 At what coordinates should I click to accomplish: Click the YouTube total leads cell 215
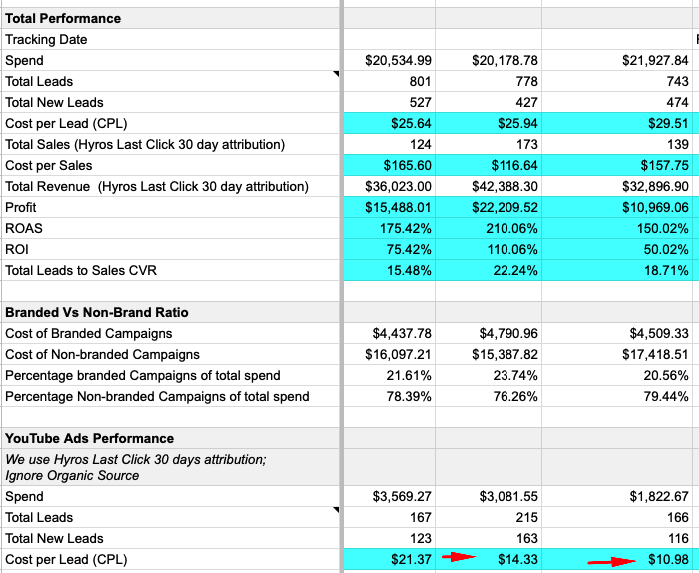pyautogui.click(x=489, y=517)
